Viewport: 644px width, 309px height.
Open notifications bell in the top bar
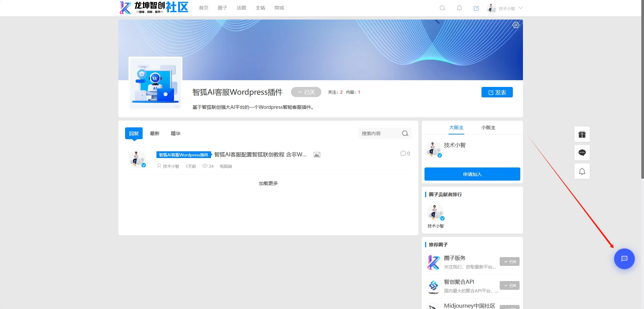point(459,8)
